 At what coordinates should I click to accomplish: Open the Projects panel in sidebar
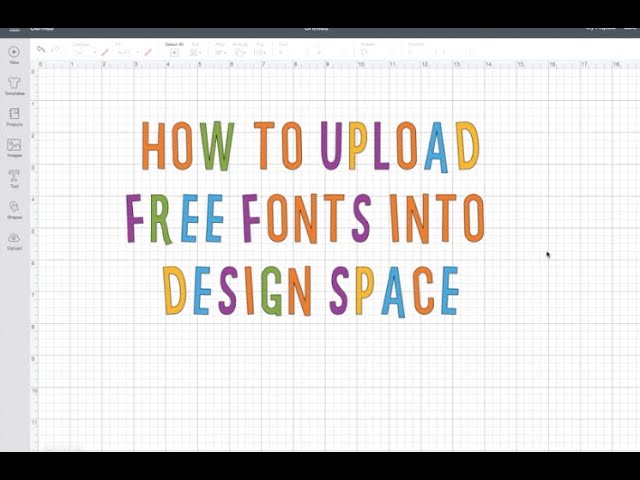[x=14, y=117]
